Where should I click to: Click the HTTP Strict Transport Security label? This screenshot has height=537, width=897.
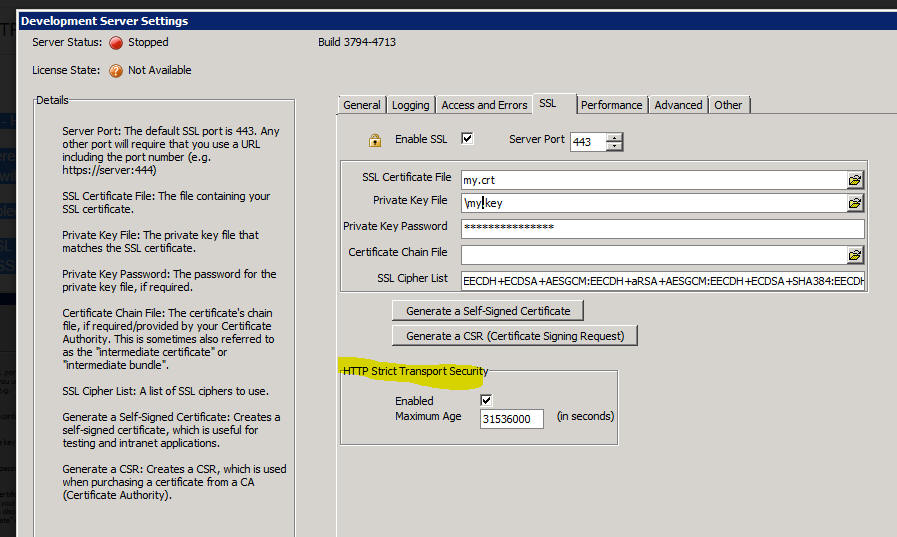415,371
